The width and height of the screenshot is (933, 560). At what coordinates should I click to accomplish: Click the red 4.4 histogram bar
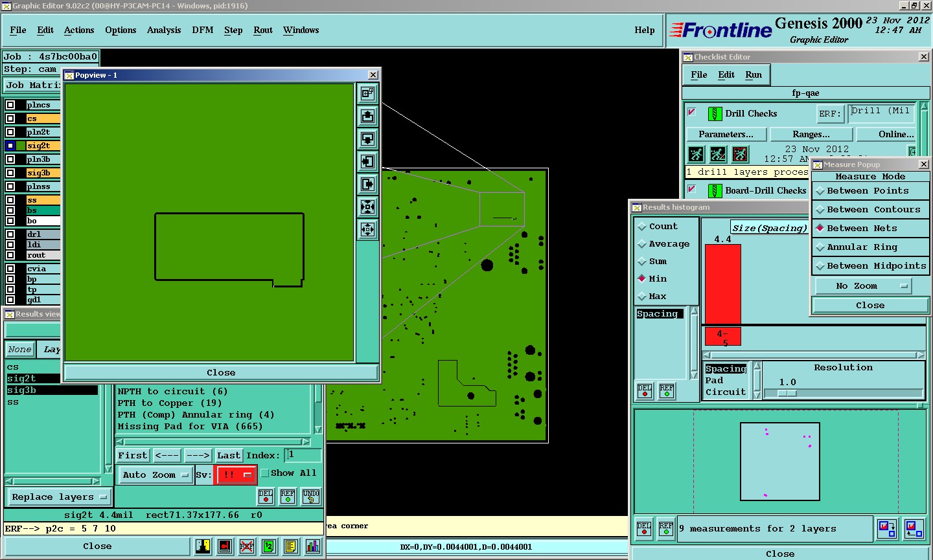coord(723,284)
